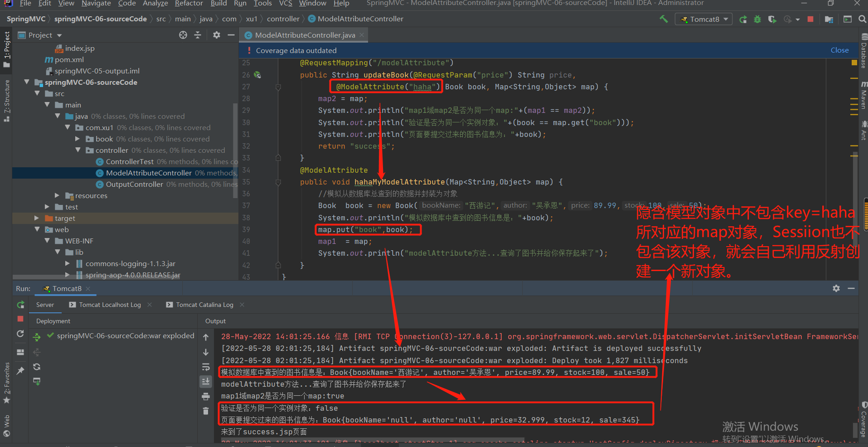Open Run panel settings gear

click(836, 288)
